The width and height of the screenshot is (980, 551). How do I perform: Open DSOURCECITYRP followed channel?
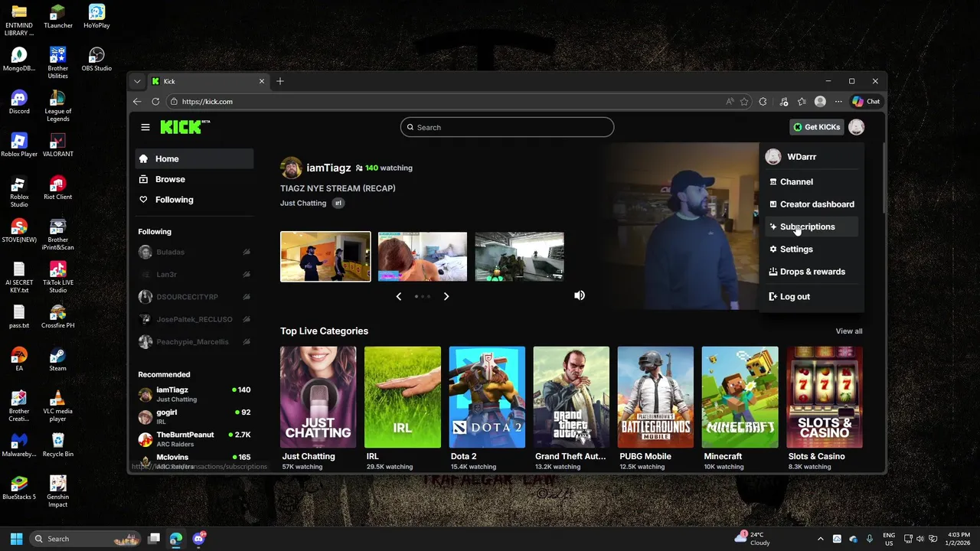[194, 297]
